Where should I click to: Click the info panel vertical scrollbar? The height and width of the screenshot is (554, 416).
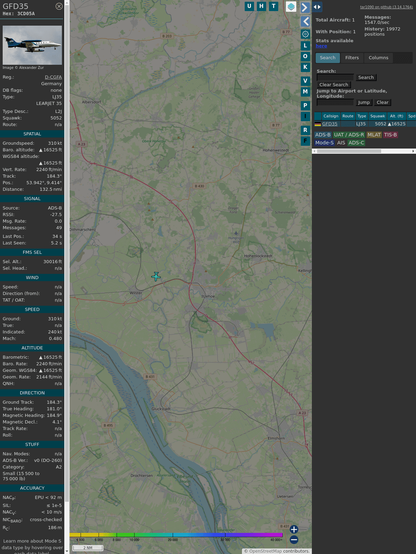[67, 276]
